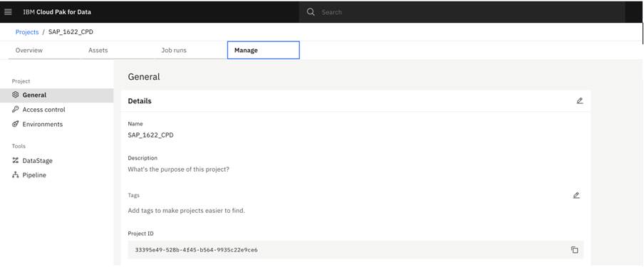Click the description placeholder text
The width and height of the screenshot is (644, 267).
tap(179, 169)
